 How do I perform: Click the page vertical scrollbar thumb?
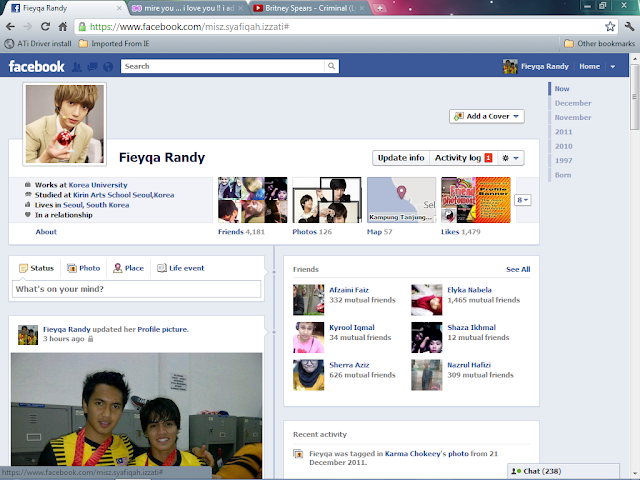point(635,97)
